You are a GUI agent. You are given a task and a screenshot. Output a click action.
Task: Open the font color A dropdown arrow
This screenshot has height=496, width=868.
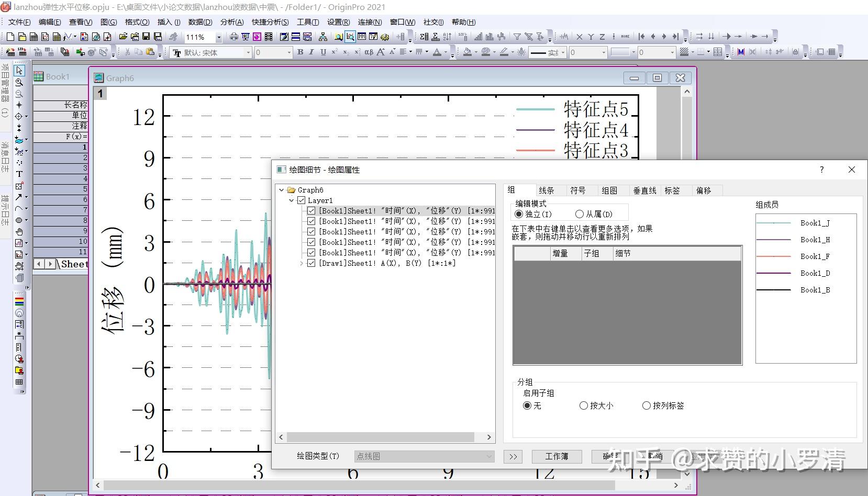coord(445,52)
